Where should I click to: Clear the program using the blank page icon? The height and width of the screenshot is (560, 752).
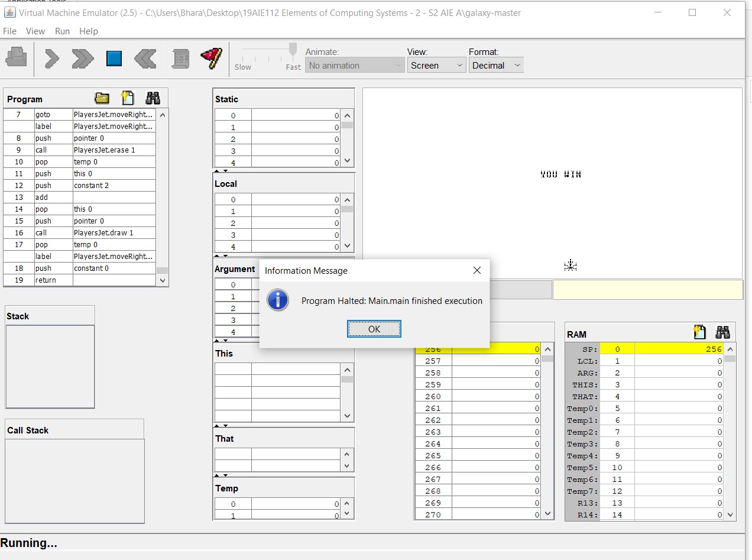pyautogui.click(x=127, y=98)
